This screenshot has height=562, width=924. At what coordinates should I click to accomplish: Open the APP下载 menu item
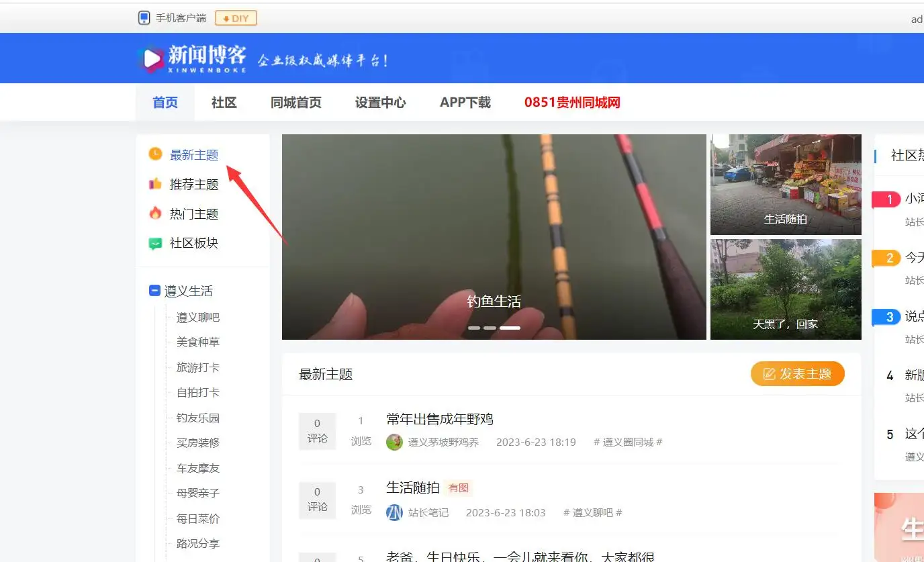465,103
